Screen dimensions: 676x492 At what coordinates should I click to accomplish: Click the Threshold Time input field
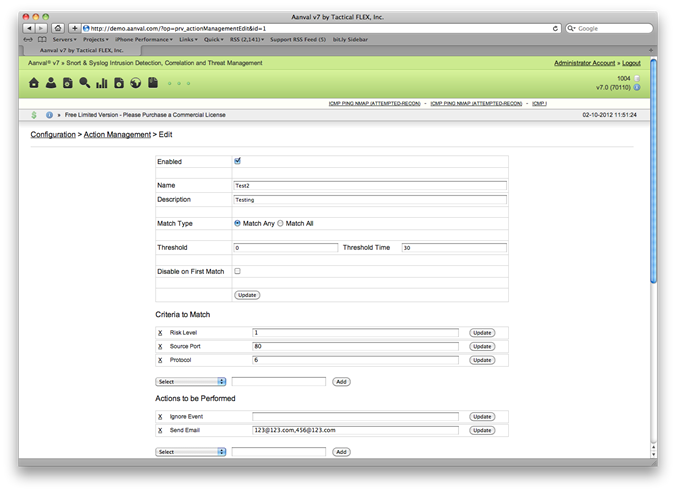coord(454,247)
